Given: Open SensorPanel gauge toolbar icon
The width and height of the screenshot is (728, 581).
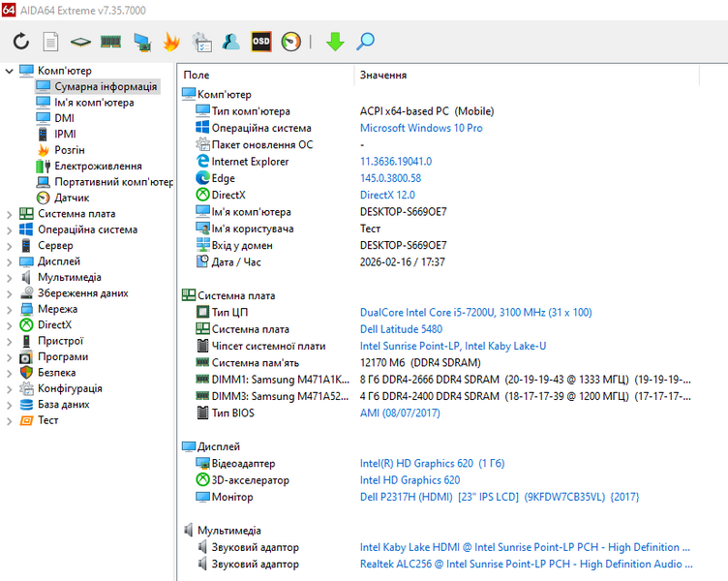Looking at the screenshot, I should tap(291, 42).
